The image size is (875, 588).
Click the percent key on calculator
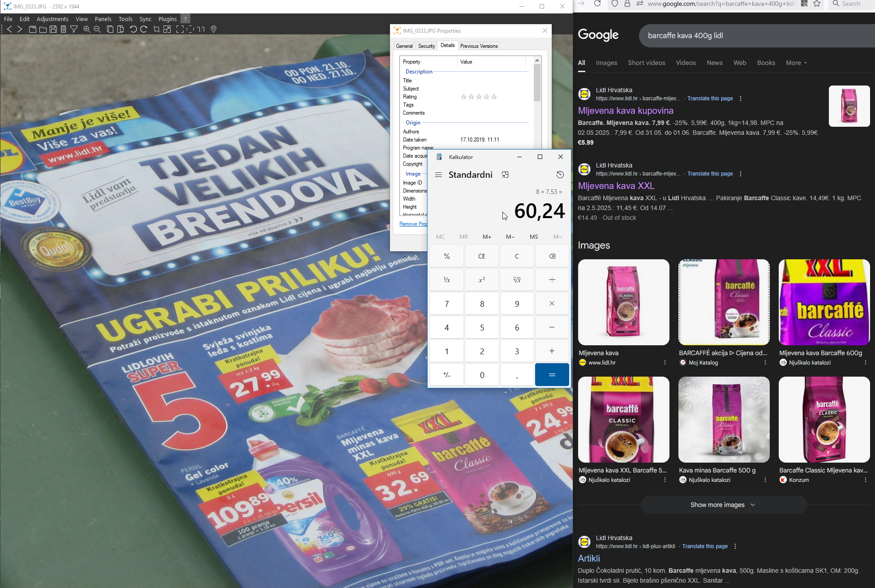pyautogui.click(x=446, y=256)
